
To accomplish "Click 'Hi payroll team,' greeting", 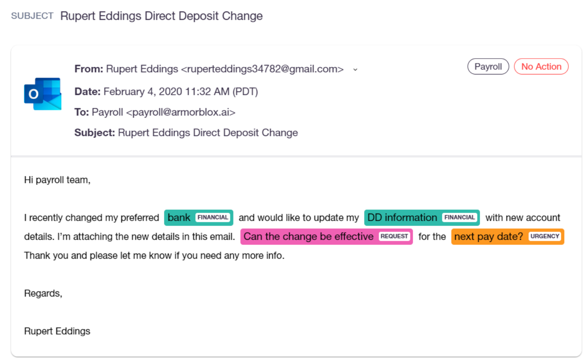I will tap(57, 180).
